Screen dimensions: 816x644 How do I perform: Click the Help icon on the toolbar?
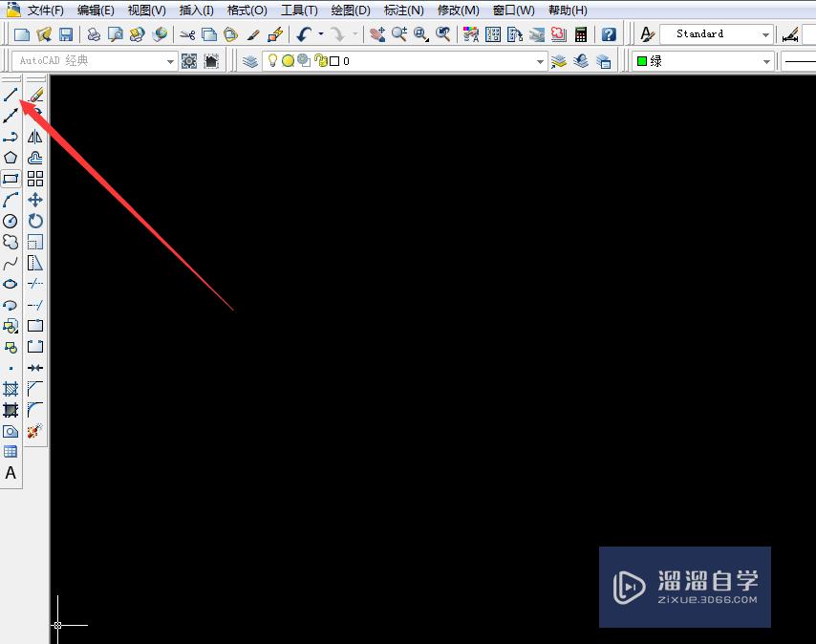point(609,34)
